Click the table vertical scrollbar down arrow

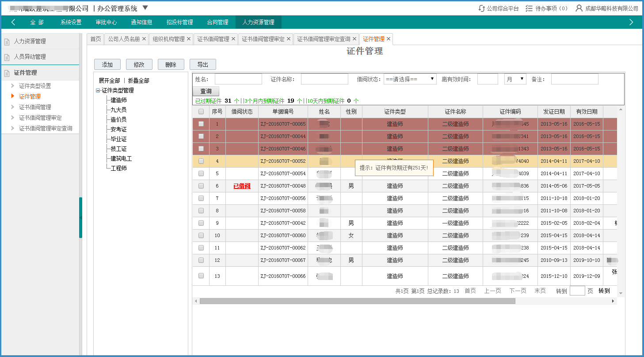pos(621,293)
